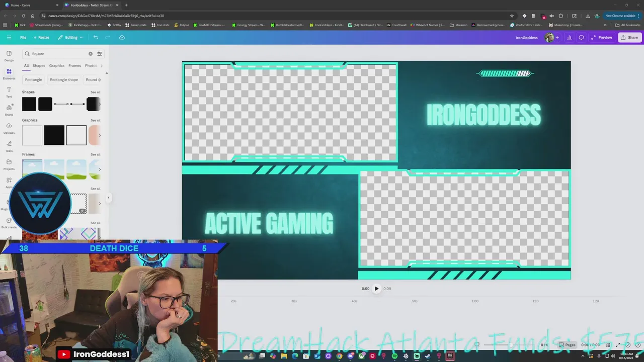Open the search filter options icon

[100, 54]
